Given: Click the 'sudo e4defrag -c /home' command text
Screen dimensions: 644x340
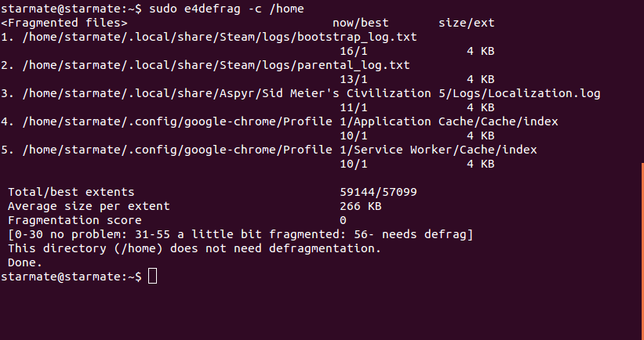Looking at the screenshot, I should tap(227, 9).
